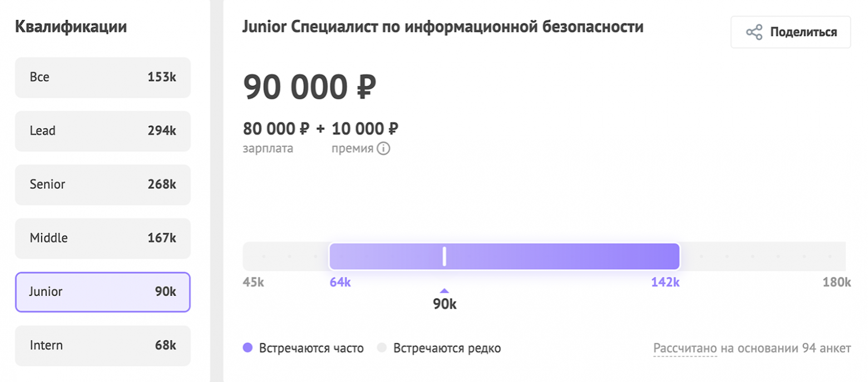Image resolution: width=868 pixels, height=382 pixels.
Task: Select the Junior qualification filter
Action: click(102, 292)
